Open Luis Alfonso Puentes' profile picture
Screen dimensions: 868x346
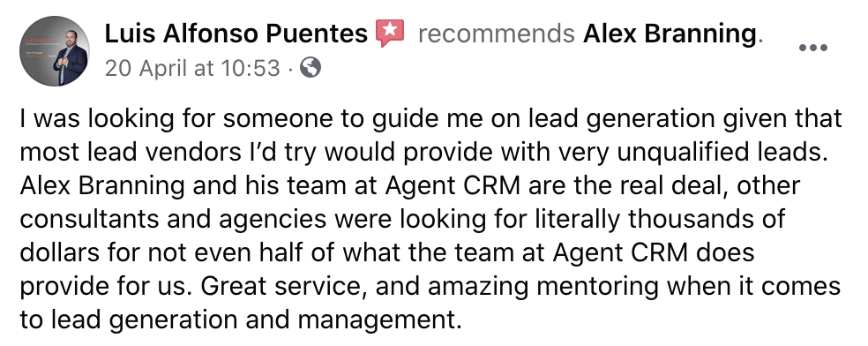click(x=55, y=51)
